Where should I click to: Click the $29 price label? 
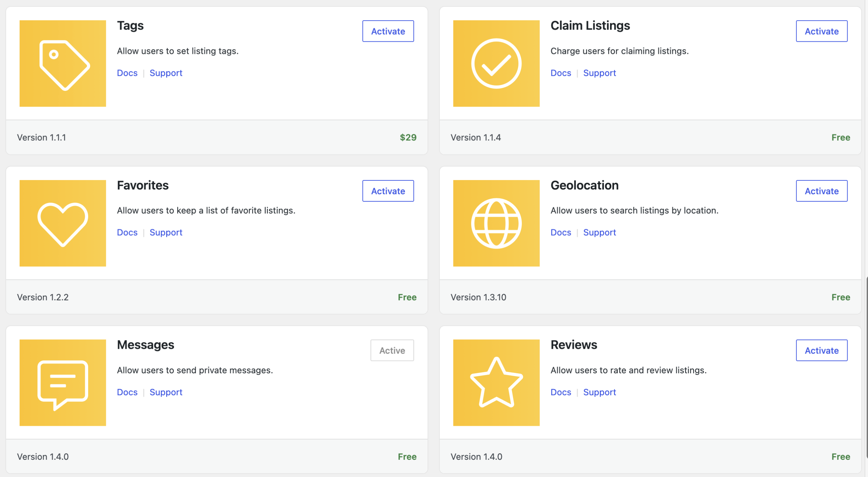(408, 137)
